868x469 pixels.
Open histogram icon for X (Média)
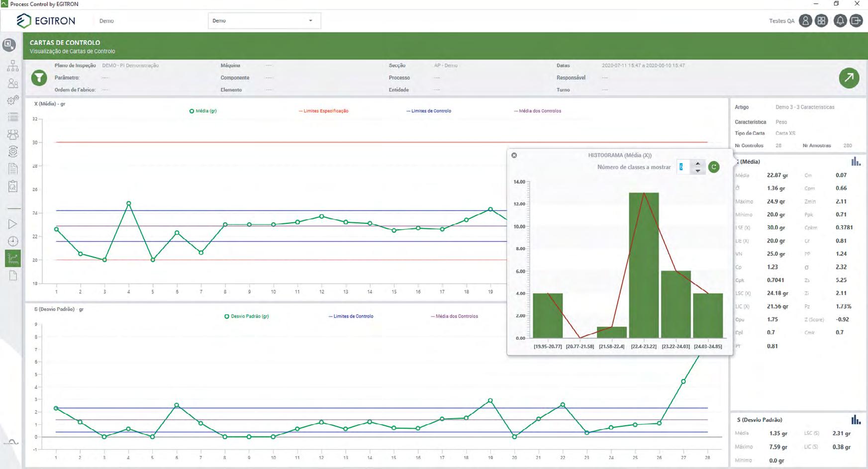pos(856,162)
